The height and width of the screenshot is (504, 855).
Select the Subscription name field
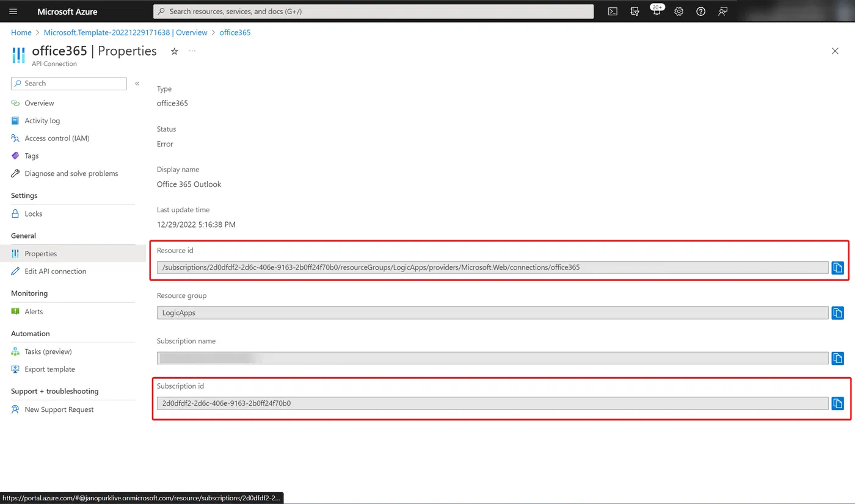[492, 358]
